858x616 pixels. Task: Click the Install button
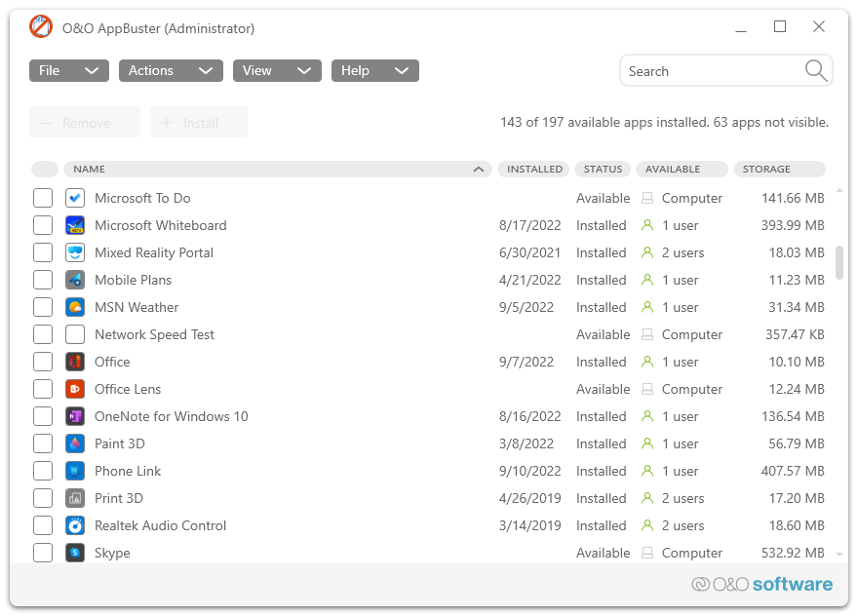(x=199, y=122)
